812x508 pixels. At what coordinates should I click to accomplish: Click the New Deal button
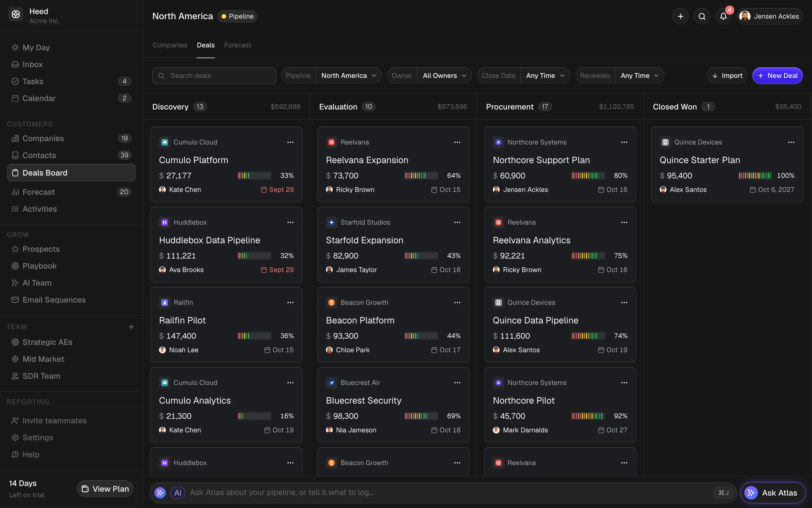click(777, 76)
